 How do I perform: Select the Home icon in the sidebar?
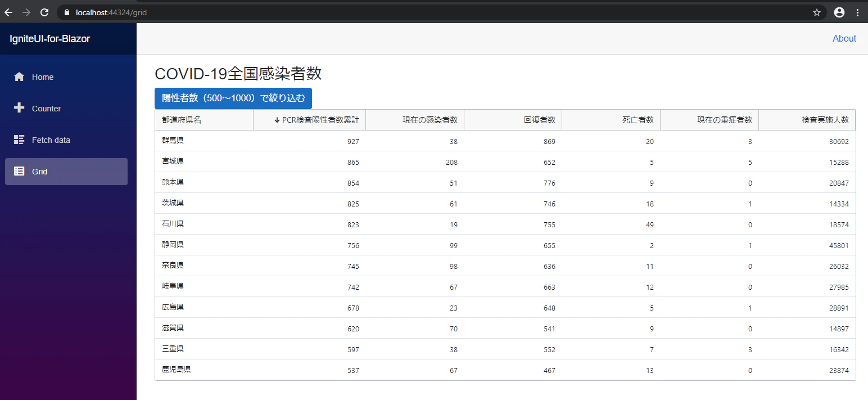[20, 77]
